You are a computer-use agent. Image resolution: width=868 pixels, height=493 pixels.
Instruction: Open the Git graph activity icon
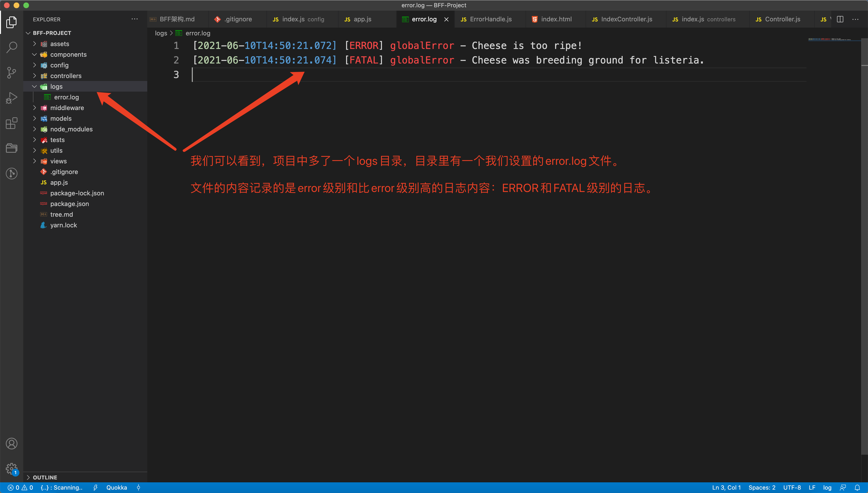coord(11,174)
